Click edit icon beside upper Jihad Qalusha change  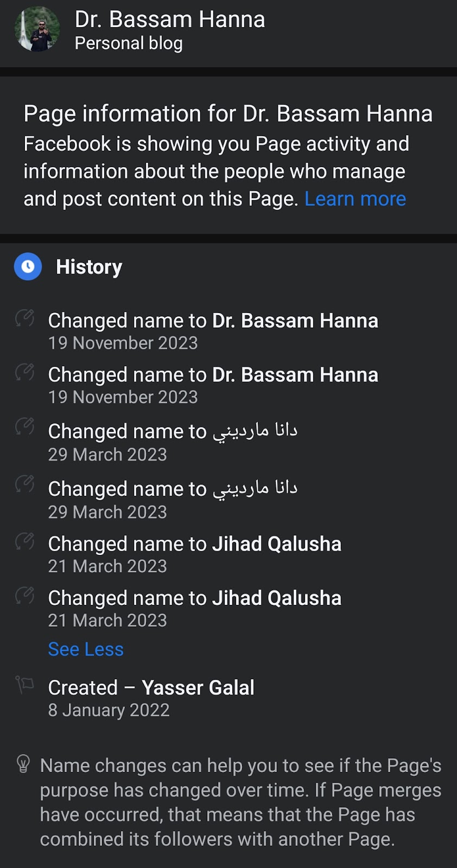pyautogui.click(x=25, y=541)
